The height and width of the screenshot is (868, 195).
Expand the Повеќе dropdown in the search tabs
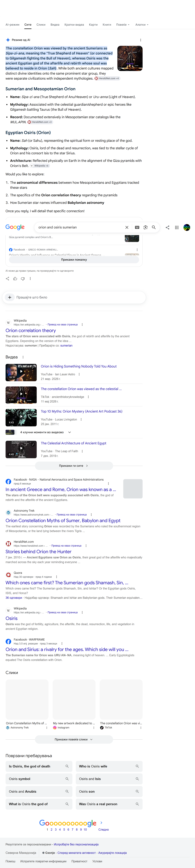(x=123, y=25)
